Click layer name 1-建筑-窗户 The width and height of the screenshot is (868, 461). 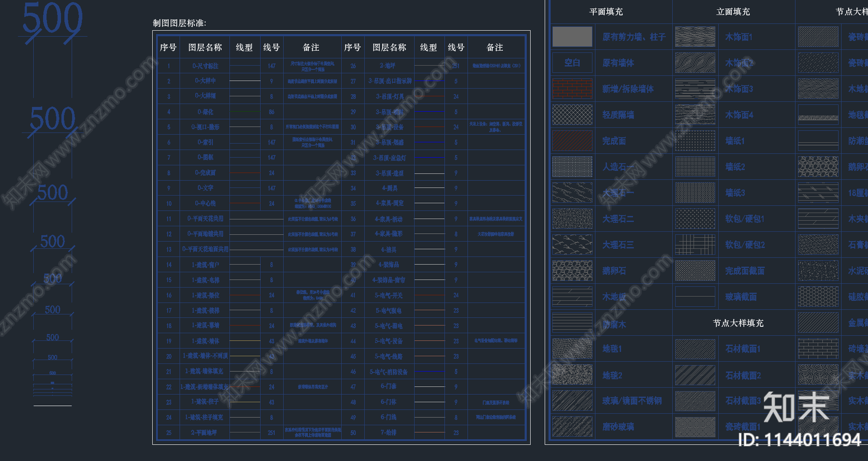(x=206, y=265)
